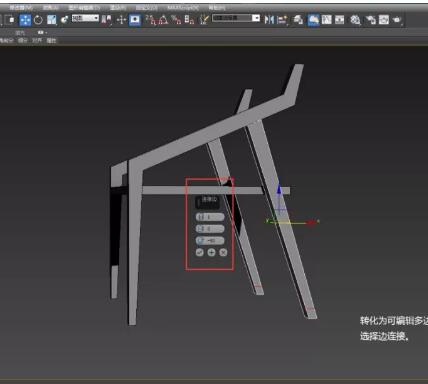Open the Rendered Frame Window icon

[384, 20]
